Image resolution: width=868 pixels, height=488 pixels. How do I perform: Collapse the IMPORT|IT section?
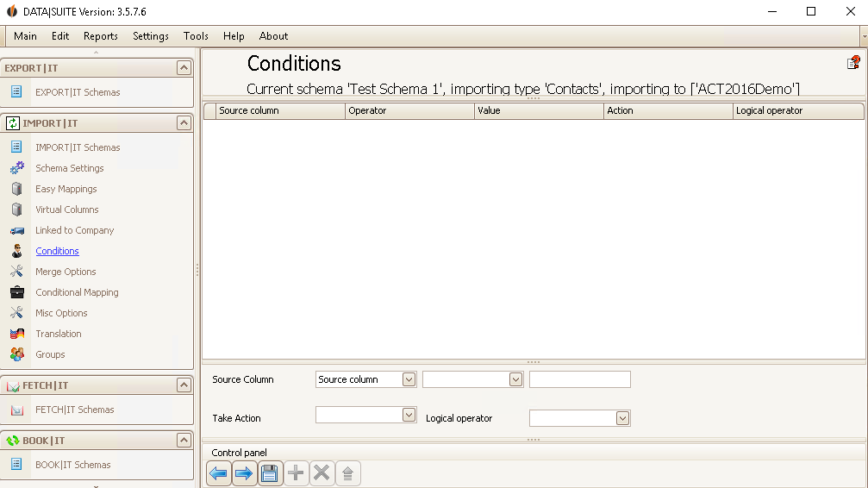(x=184, y=123)
